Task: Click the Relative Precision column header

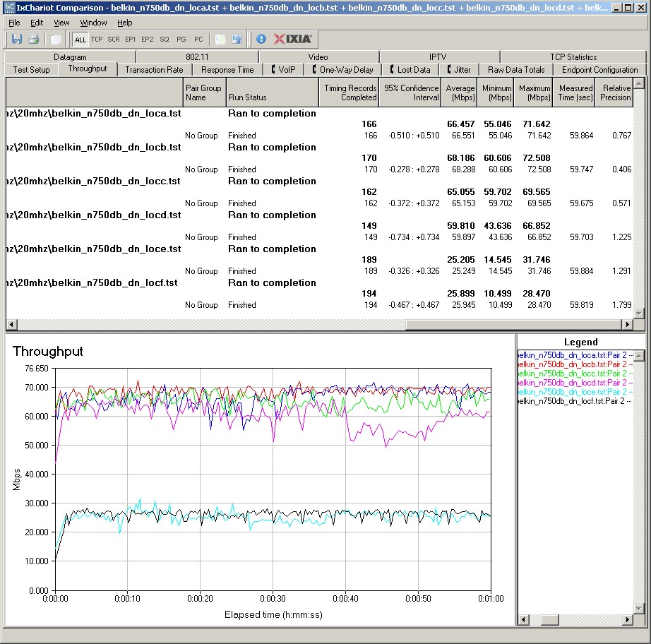Action: coord(614,93)
